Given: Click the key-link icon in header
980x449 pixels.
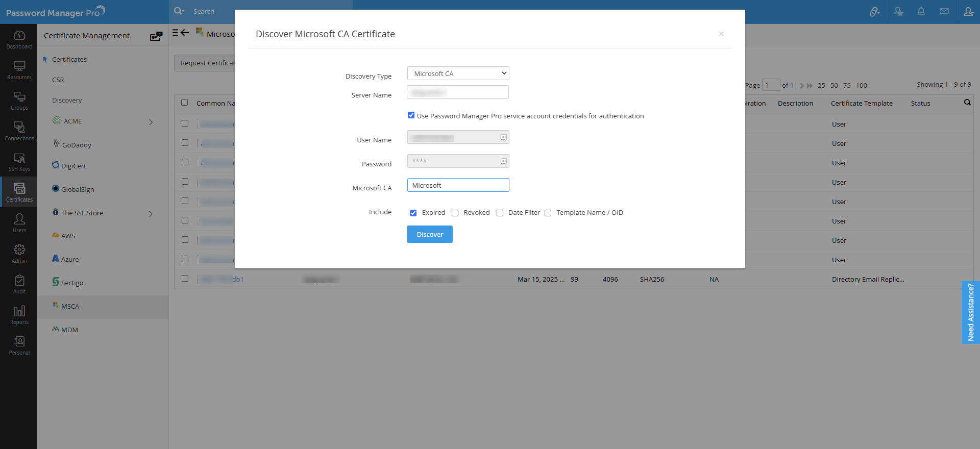Looking at the screenshot, I should tap(875, 11).
